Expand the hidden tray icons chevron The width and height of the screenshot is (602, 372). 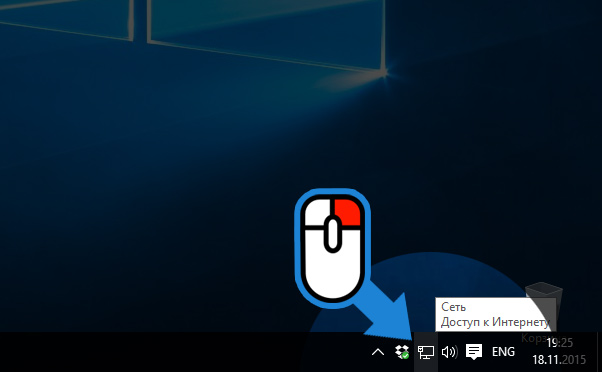[x=378, y=352]
